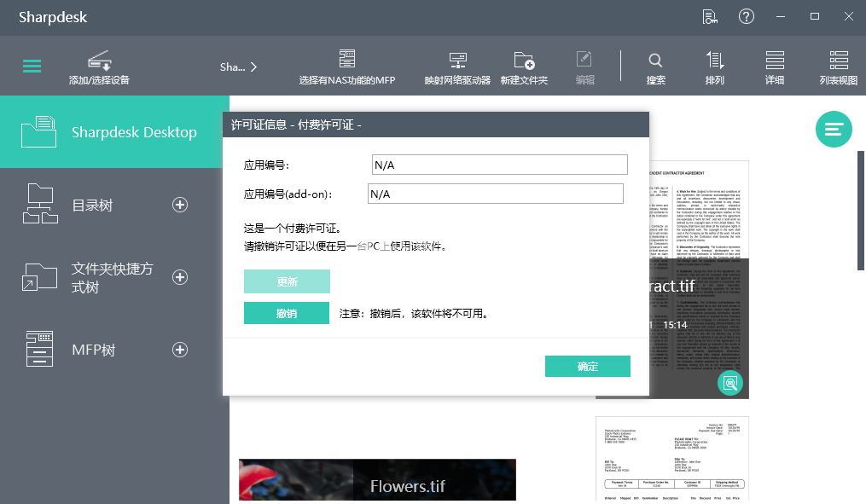
Task: Close the Sharpdesk window
Action: point(849,16)
